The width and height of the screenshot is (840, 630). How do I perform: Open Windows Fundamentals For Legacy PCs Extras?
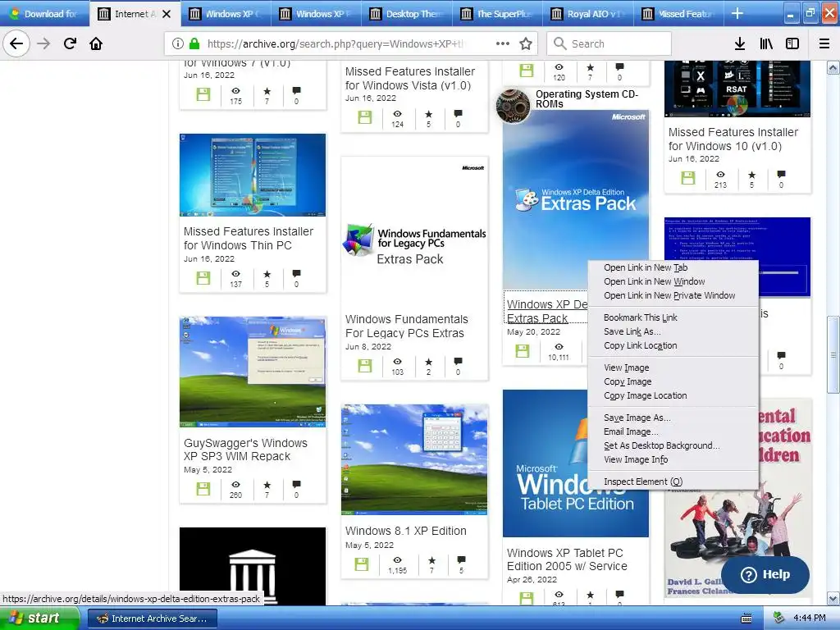407,326
